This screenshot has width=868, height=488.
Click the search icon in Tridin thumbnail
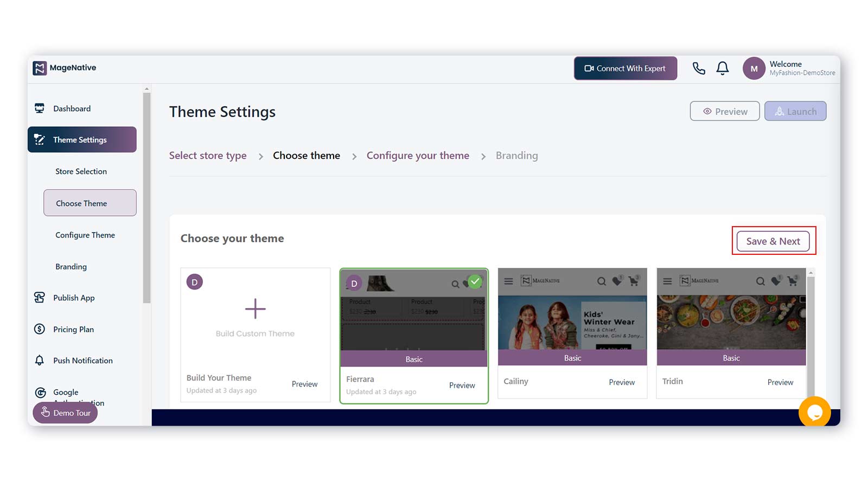[x=760, y=281]
